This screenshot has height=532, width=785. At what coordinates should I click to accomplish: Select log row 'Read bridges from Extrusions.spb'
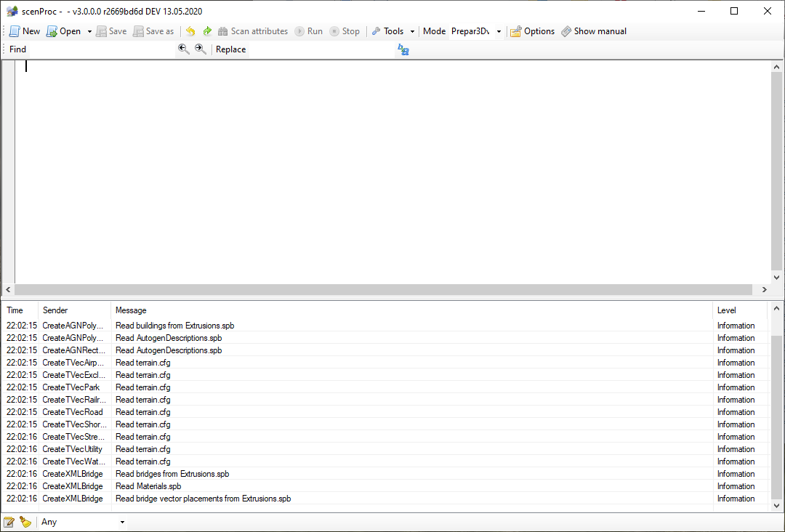[x=385, y=474]
